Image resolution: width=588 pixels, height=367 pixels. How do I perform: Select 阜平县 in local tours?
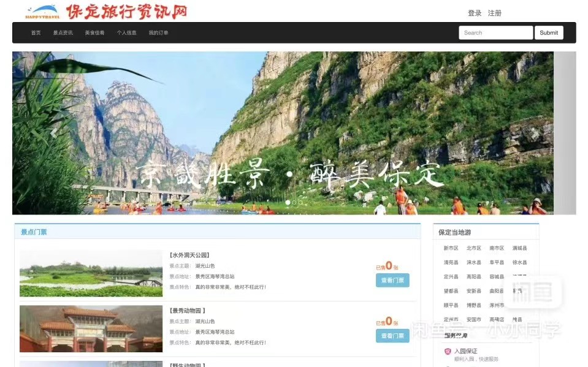[x=497, y=262]
